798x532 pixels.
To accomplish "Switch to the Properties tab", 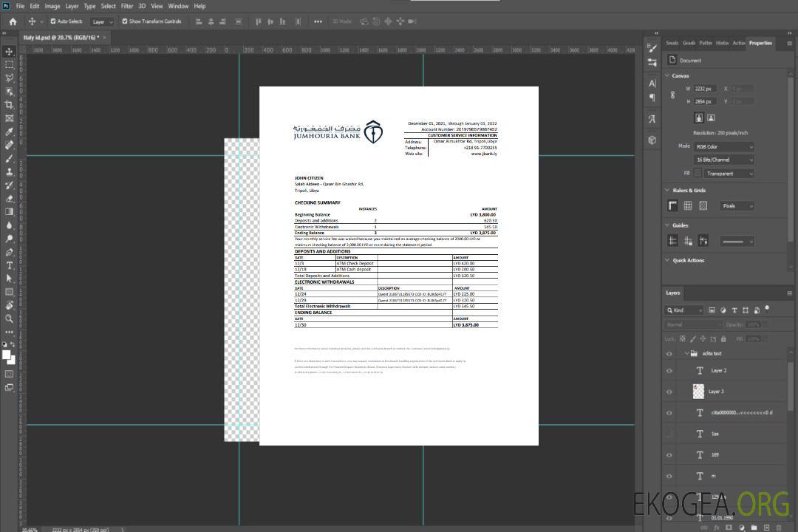I will pos(760,44).
